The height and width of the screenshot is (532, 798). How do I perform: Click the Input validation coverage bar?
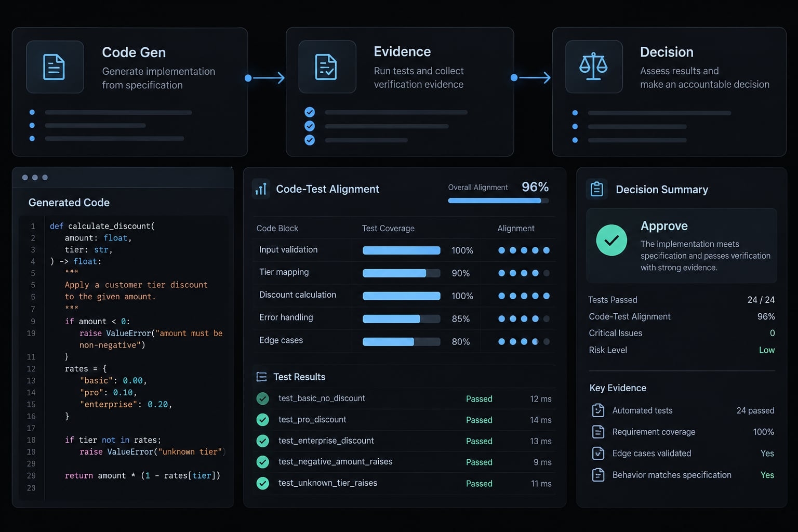pyautogui.click(x=402, y=250)
